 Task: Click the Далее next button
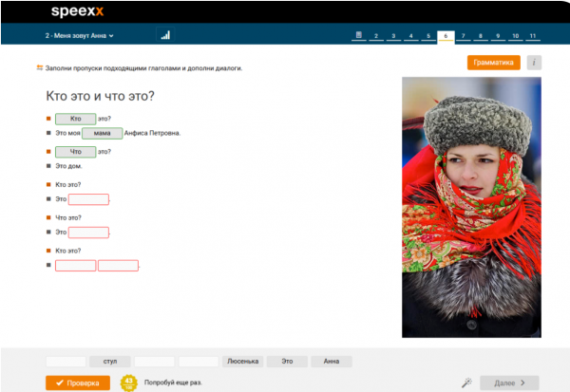(509, 383)
